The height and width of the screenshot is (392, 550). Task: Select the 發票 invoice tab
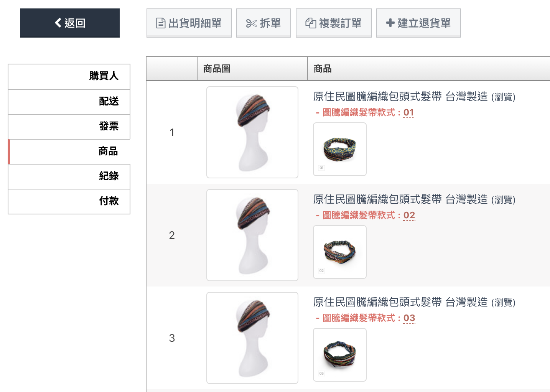pos(69,127)
